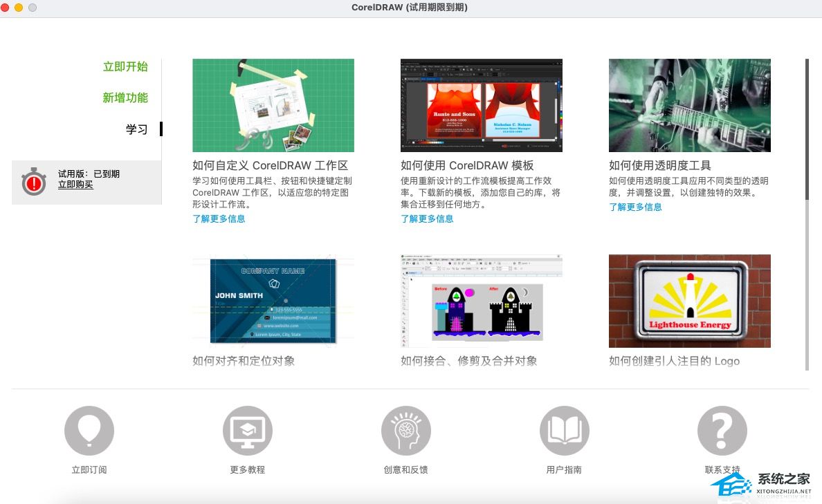Click the 创意和反馈 brain head icon

tap(406, 431)
